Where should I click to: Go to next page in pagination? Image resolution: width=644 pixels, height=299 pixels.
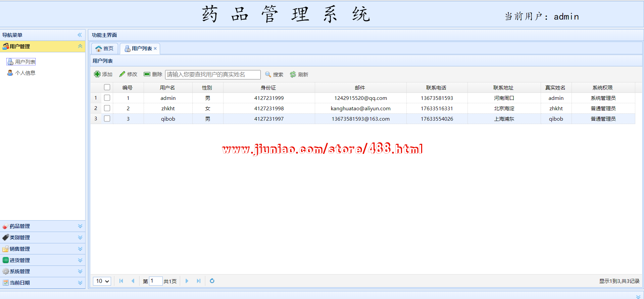click(187, 281)
